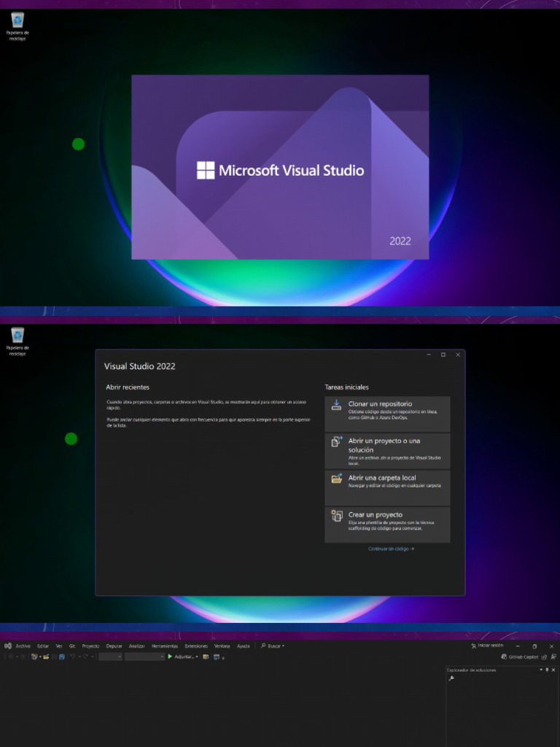The width and height of the screenshot is (560, 747).
Task: Click the window layout toolbar icon
Action: coord(217,657)
